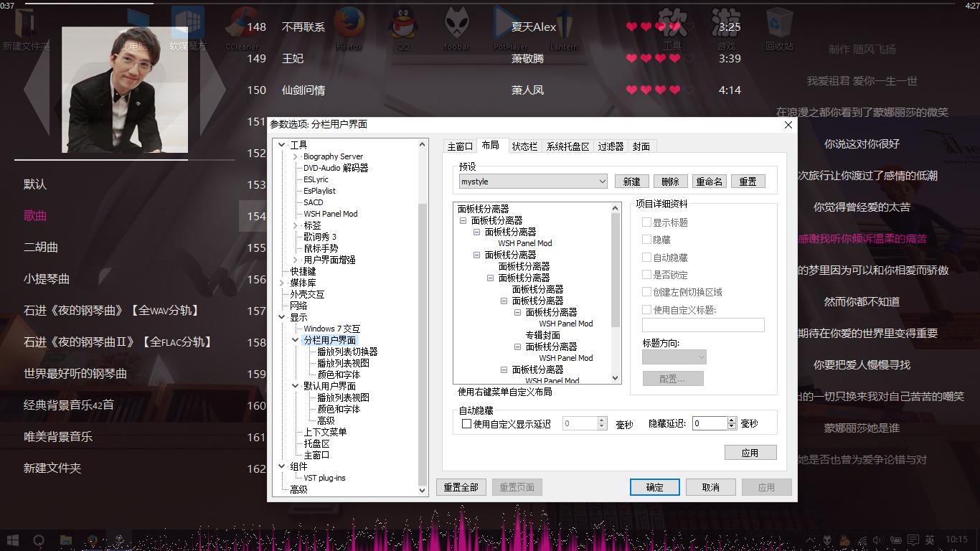The width and height of the screenshot is (980, 551).
Task: Increase 隐藏延迟 with the up arrow
Action: click(x=731, y=420)
